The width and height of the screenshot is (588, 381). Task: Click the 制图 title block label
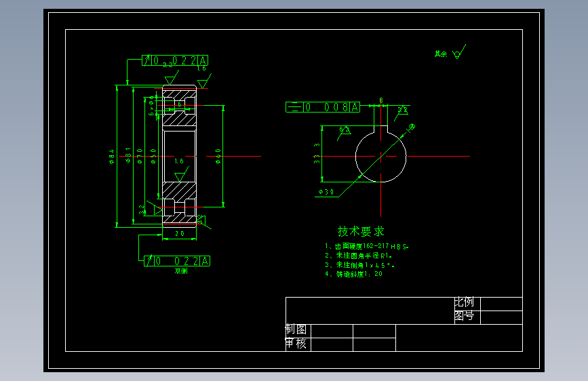click(296, 329)
